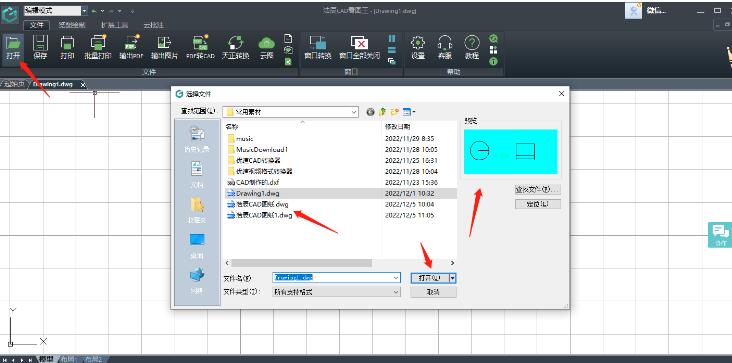Open the 批量打印 batch print tool

[98, 47]
